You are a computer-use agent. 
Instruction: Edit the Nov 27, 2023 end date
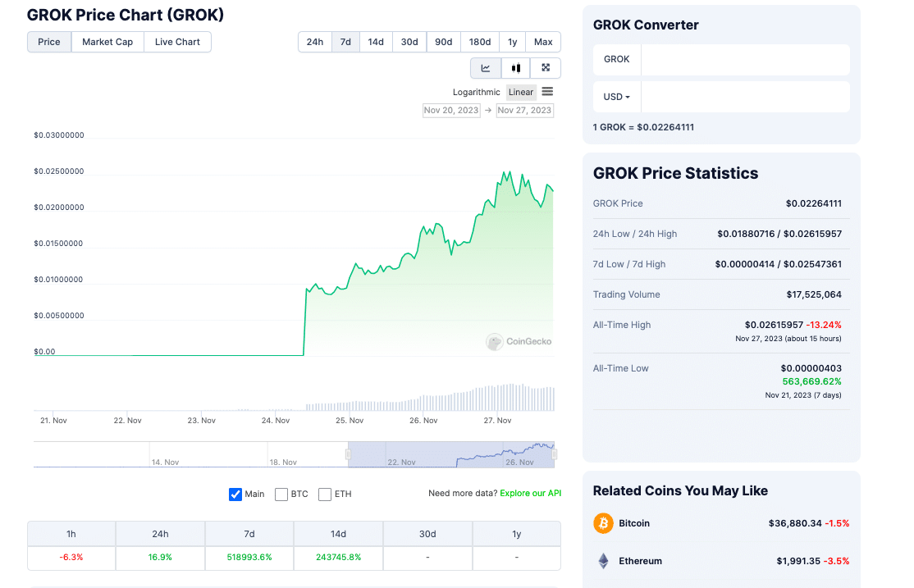point(524,110)
